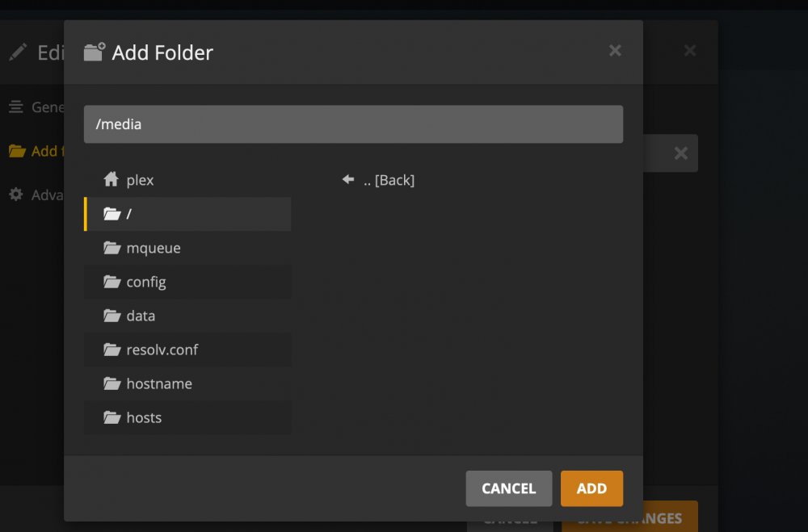This screenshot has width=808, height=532.
Task: Select the root / folder row
Action: pyautogui.click(x=187, y=214)
